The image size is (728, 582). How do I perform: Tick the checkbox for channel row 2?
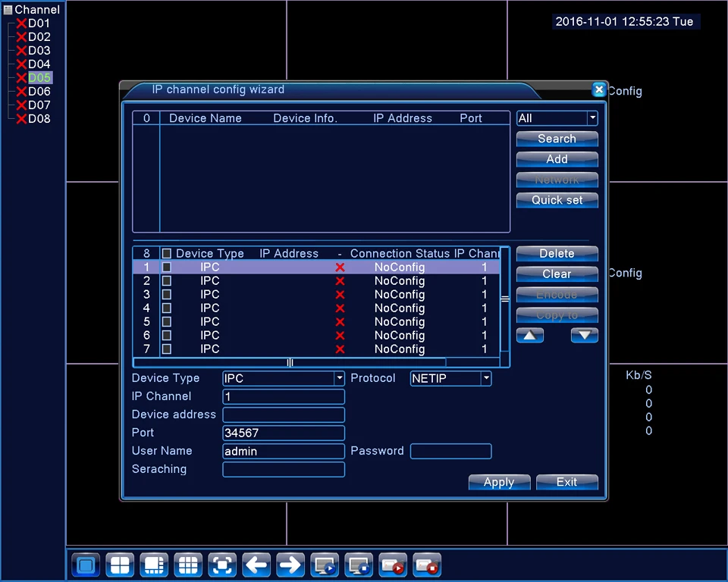pos(166,281)
